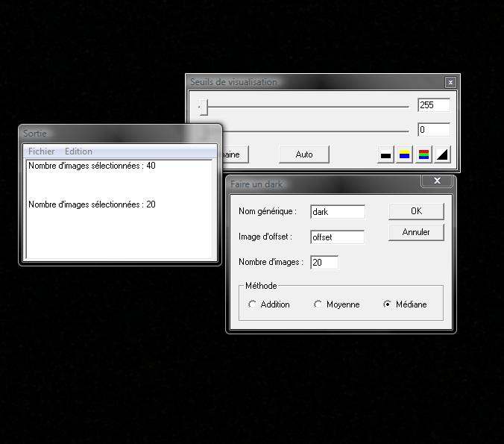The width and height of the screenshot is (504, 444).
Task: Click the Nombre d'images field showing 20
Action: coord(324,262)
